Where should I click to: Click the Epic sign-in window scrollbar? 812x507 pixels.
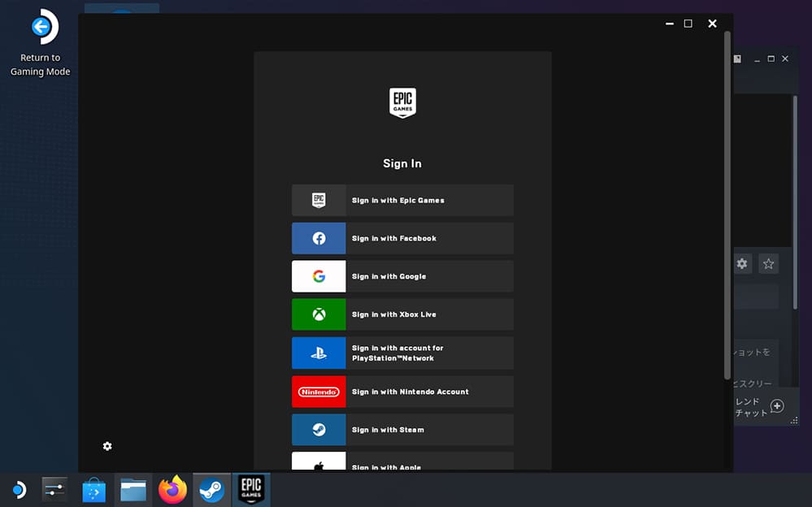point(727,205)
